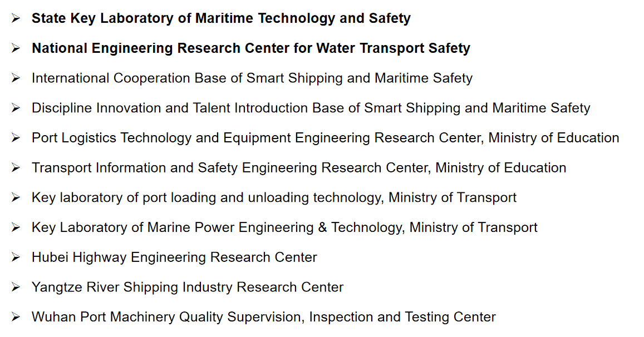
Task: Click arrow bullet next to Port Logistics Technology
Action: pos(16,138)
